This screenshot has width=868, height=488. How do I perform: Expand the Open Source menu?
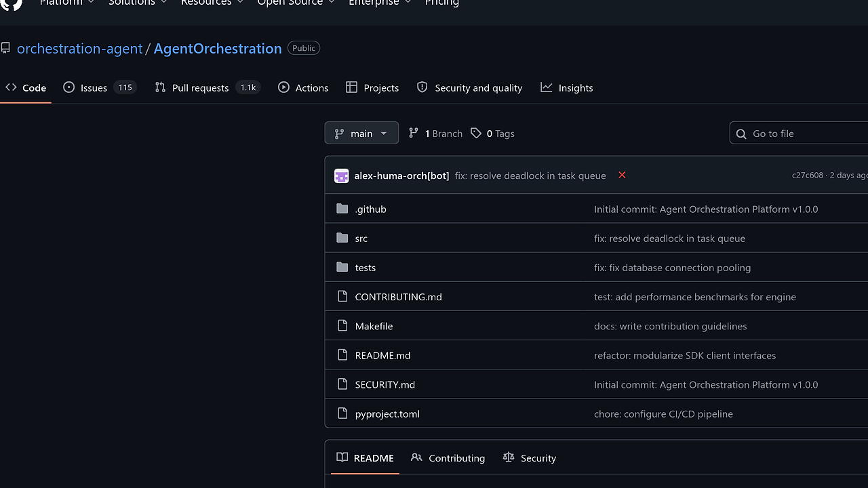(296, 3)
